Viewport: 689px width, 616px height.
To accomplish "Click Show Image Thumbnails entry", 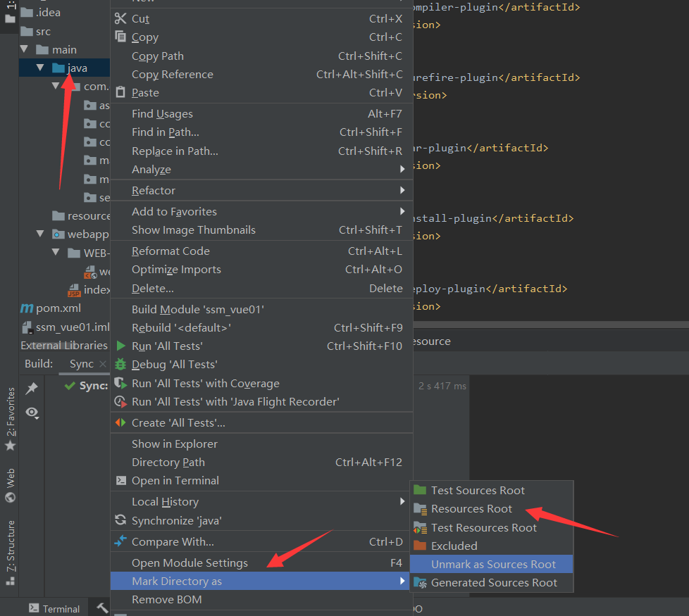I will tap(261, 230).
